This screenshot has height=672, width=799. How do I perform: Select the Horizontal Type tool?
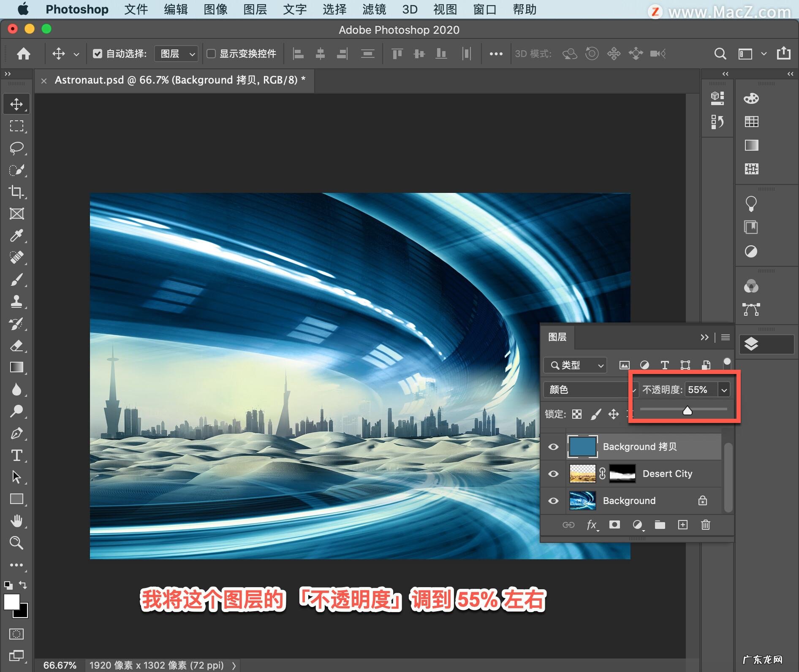(16, 455)
